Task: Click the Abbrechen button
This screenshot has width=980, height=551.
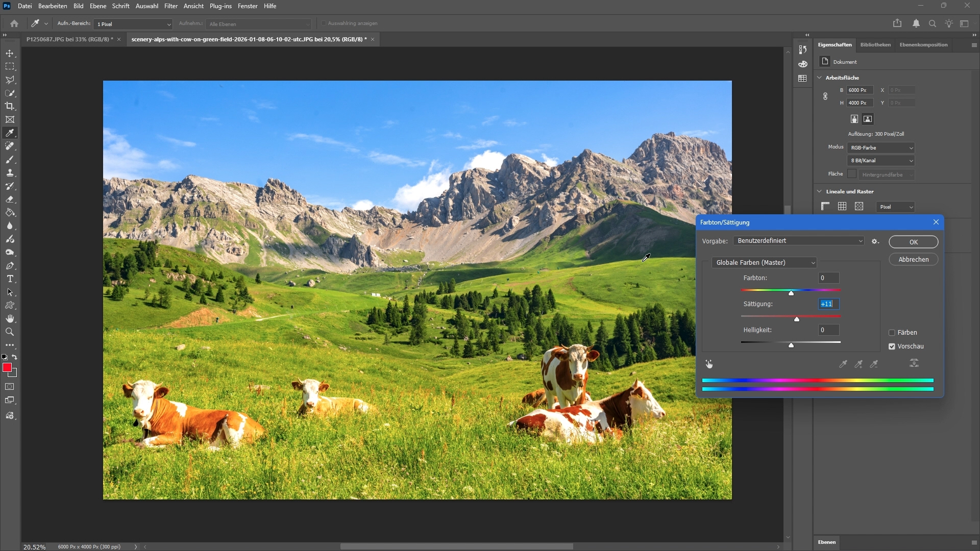Action: (x=913, y=260)
